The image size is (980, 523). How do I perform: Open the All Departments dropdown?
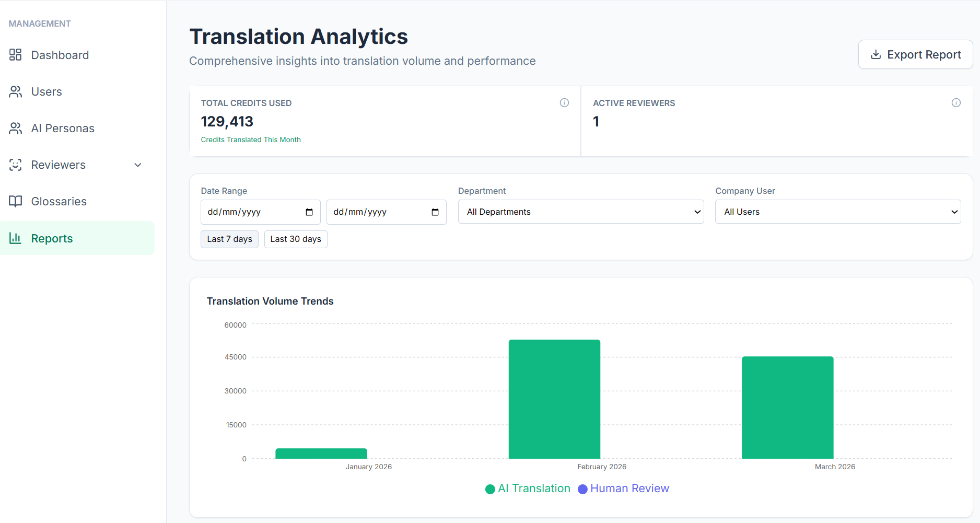pyautogui.click(x=580, y=212)
